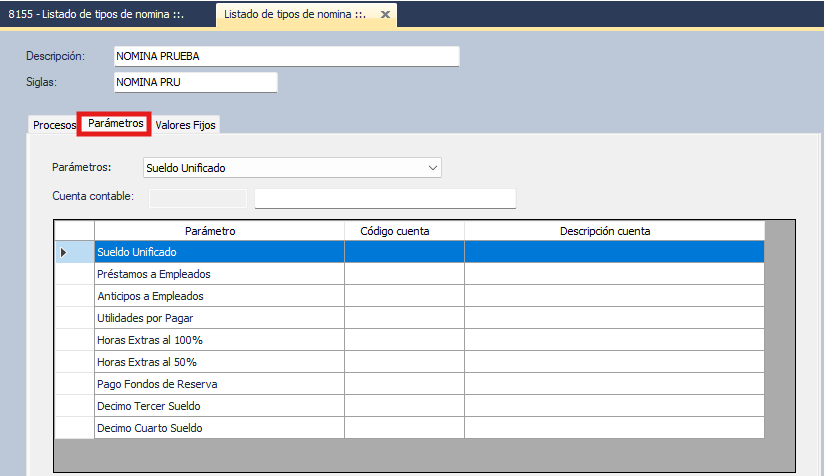Image resolution: width=825 pixels, height=476 pixels.
Task: Switch to the 8155 Listado tab
Action: coord(105,15)
